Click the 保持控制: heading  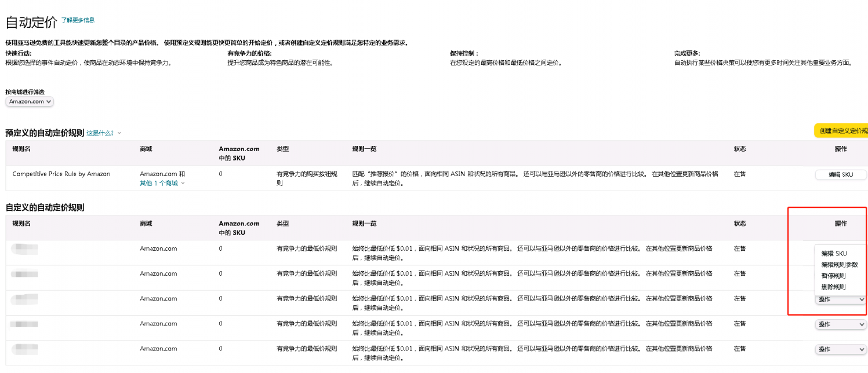click(x=464, y=53)
